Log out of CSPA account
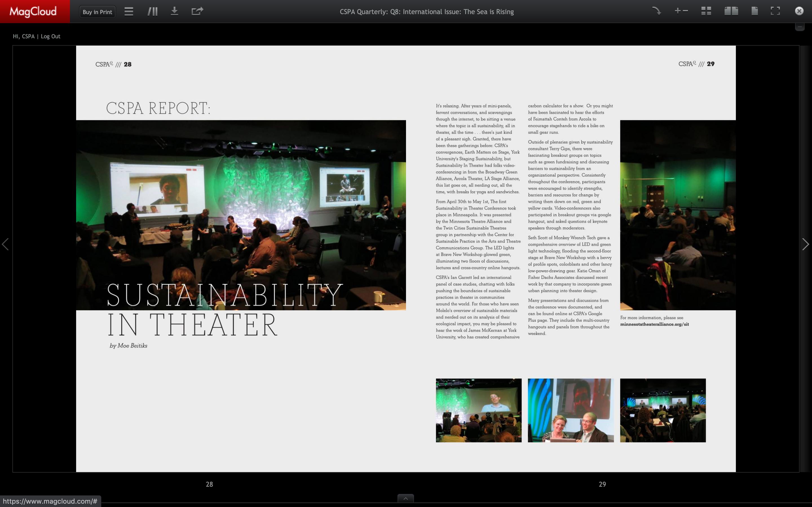 (x=50, y=36)
